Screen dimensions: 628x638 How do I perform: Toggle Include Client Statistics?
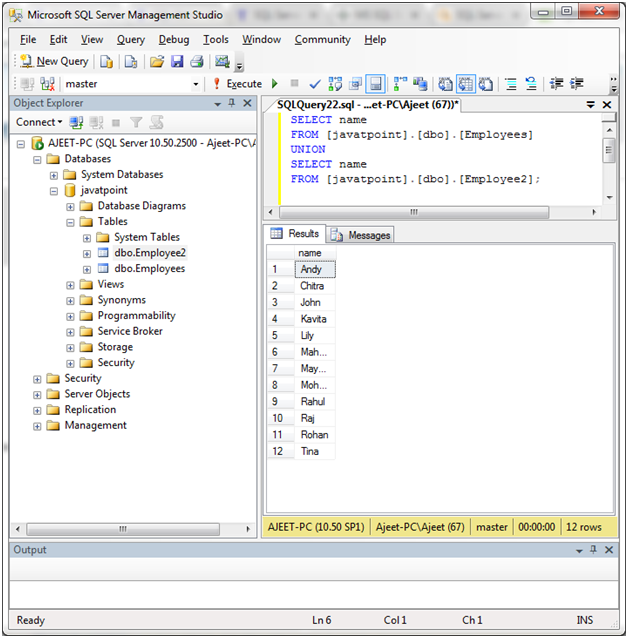[420, 84]
